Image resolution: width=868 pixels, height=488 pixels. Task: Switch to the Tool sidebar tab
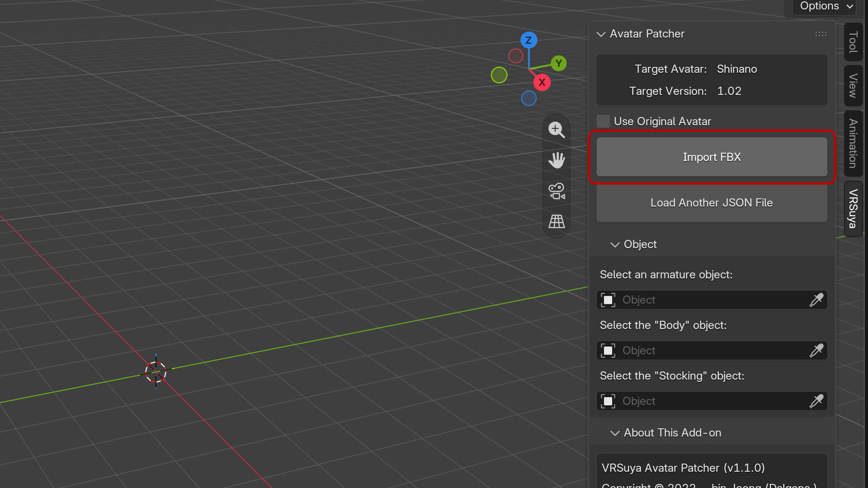(853, 42)
